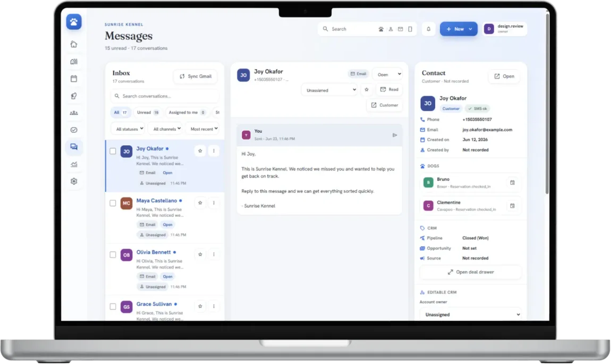Open the notifications bell
Image resolution: width=611 pixels, height=364 pixels.
tap(428, 29)
